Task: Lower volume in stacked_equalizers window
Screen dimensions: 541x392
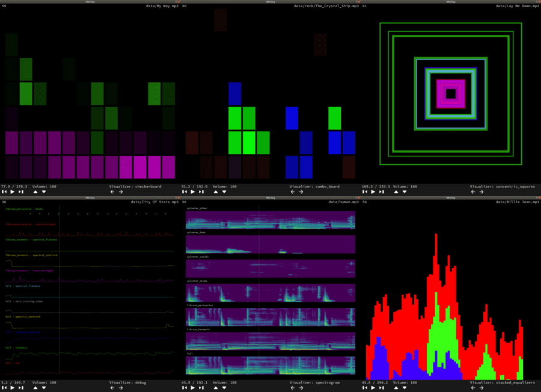Action: [x=405, y=388]
